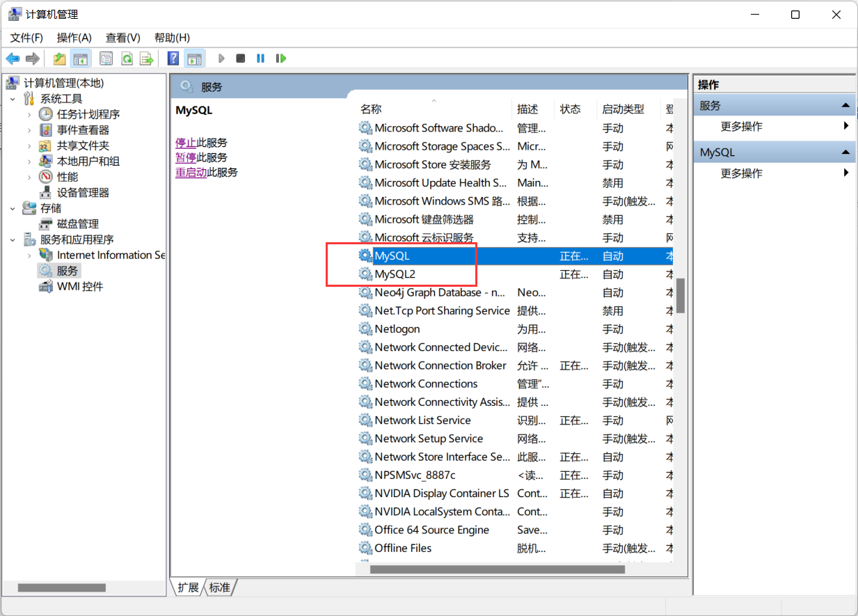The width and height of the screenshot is (858, 616).
Task: Expand the 共享文件夹 tree arrow
Action: 29,145
